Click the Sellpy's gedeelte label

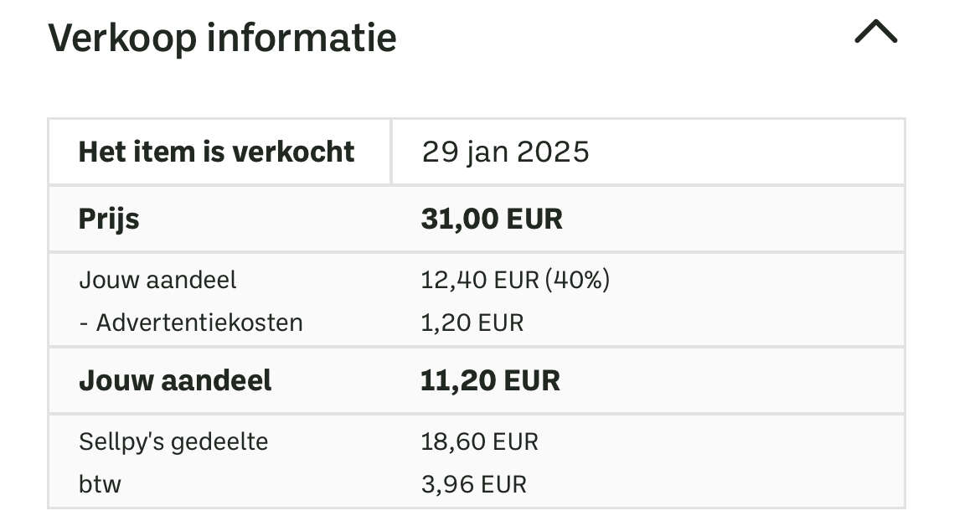pos(173,441)
